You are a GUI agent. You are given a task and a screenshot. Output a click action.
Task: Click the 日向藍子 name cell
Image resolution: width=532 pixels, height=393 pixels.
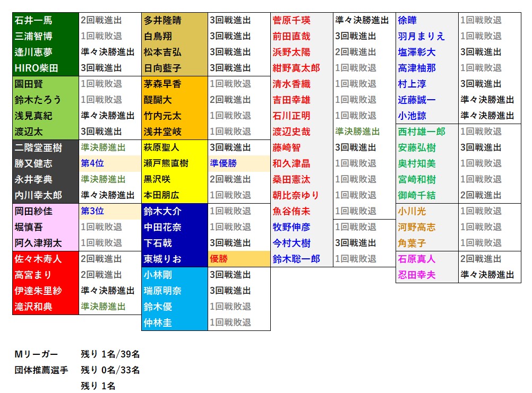point(174,68)
